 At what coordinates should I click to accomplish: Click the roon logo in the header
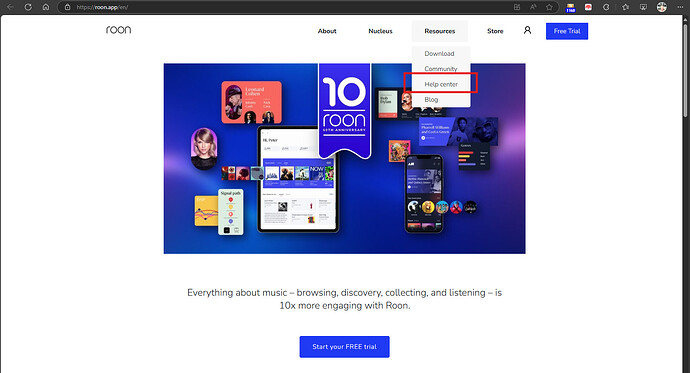pos(118,30)
